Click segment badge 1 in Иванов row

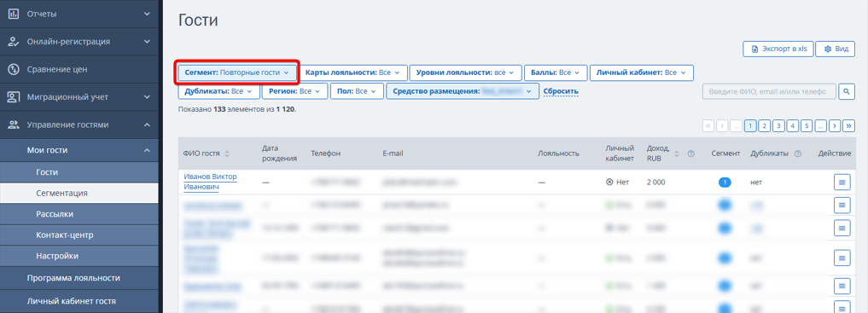tap(725, 182)
